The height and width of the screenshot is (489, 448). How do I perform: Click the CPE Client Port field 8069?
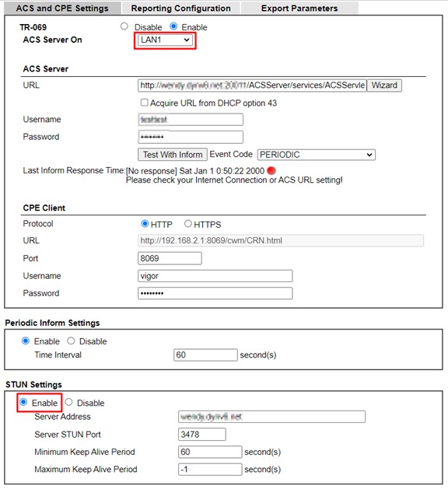coord(170,258)
